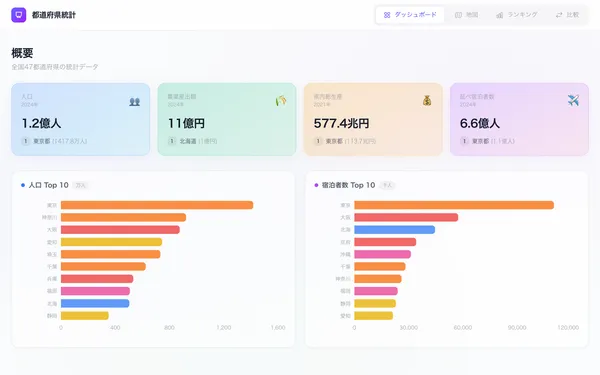
Task: Click the purple dot beside 宿泊者数 Top 10
Action: pyautogui.click(x=316, y=185)
